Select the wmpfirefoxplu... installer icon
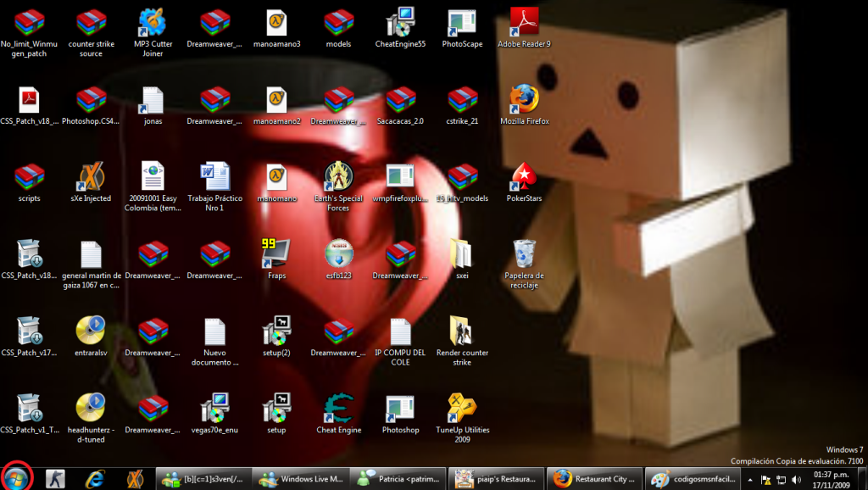 pyautogui.click(x=401, y=176)
